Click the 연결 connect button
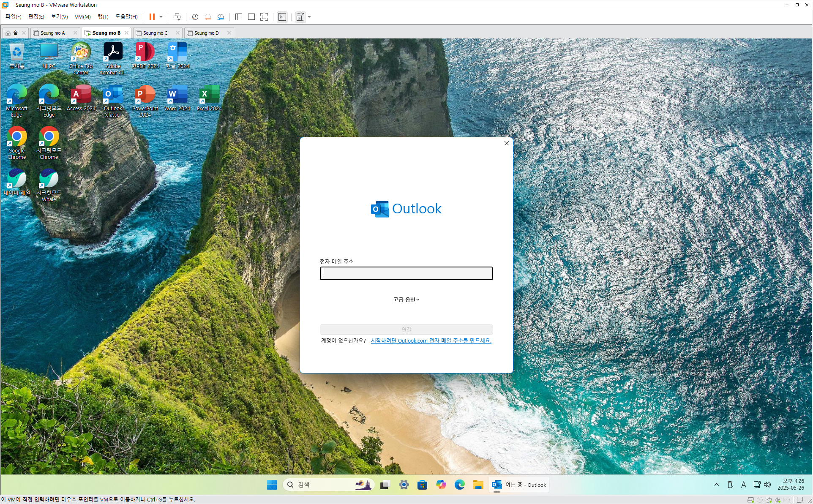Screen dimensions: 813x504 click(406, 330)
